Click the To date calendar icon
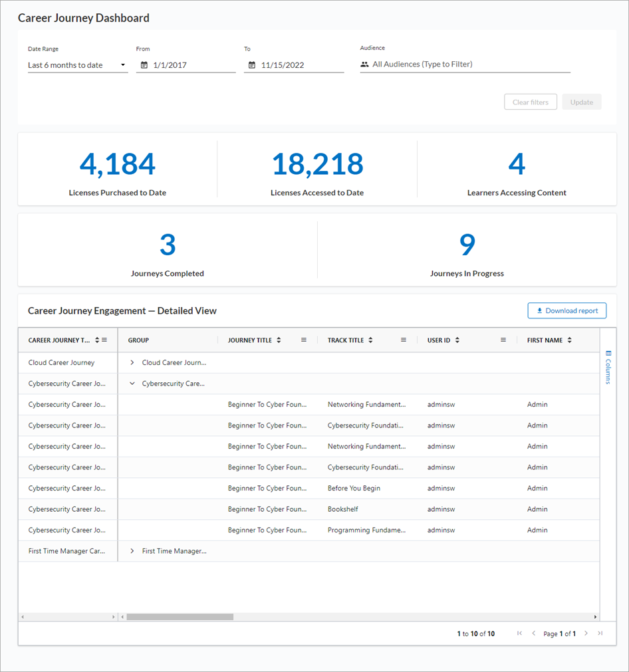The height and width of the screenshot is (672, 629). tap(252, 65)
